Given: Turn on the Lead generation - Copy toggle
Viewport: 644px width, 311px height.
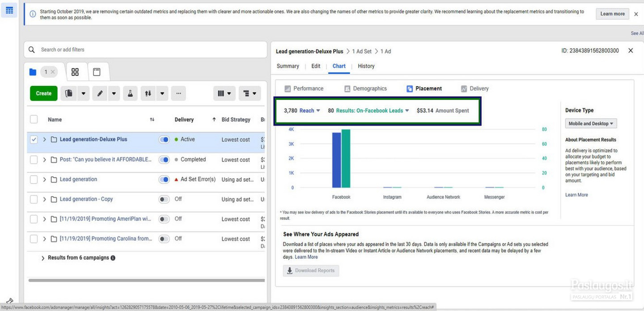Looking at the screenshot, I should [164, 199].
